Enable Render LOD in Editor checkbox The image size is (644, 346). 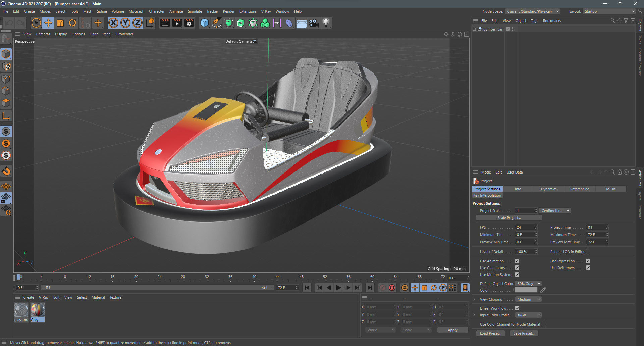click(x=588, y=251)
